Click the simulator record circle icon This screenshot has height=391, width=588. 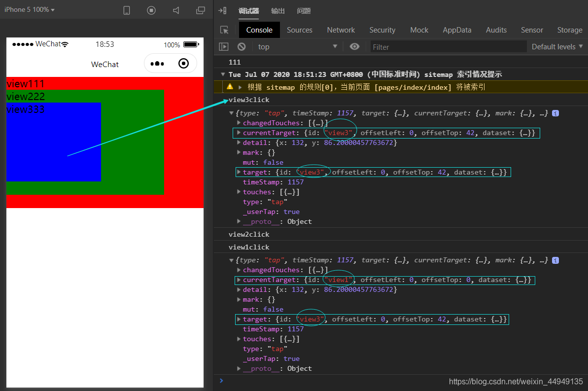pos(151,10)
